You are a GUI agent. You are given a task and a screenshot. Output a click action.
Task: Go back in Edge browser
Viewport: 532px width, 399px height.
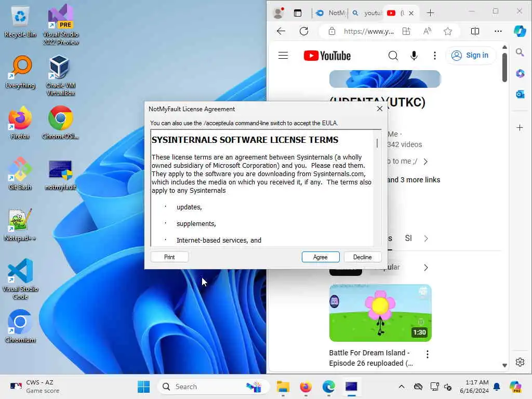(x=281, y=31)
